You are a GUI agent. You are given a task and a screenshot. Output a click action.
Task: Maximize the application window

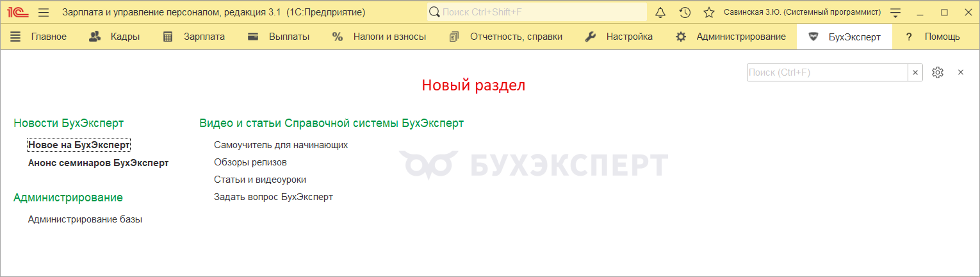944,12
